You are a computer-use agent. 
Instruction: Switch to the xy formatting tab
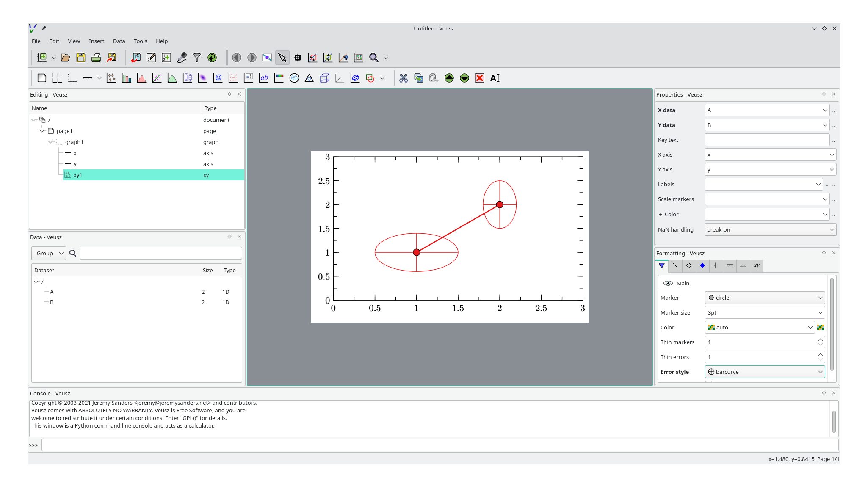tap(756, 266)
